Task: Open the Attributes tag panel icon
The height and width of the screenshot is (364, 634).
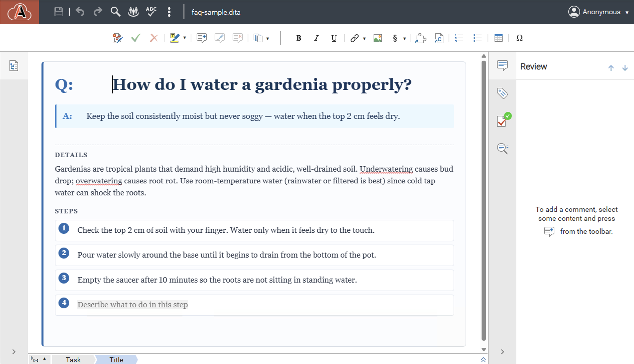Action: pyautogui.click(x=502, y=94)
